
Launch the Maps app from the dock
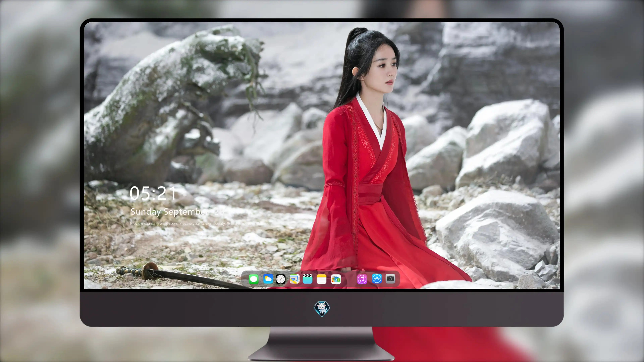[294, 279]
